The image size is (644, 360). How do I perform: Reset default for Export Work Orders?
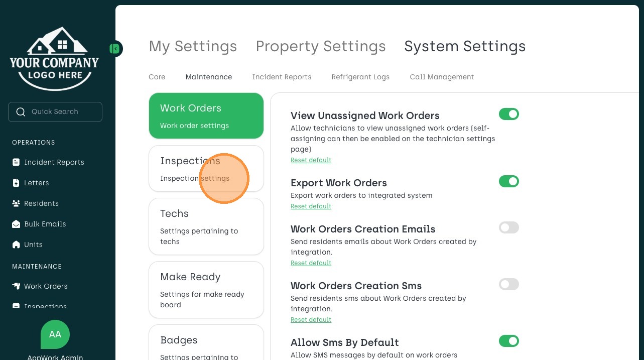coord(311,206)
